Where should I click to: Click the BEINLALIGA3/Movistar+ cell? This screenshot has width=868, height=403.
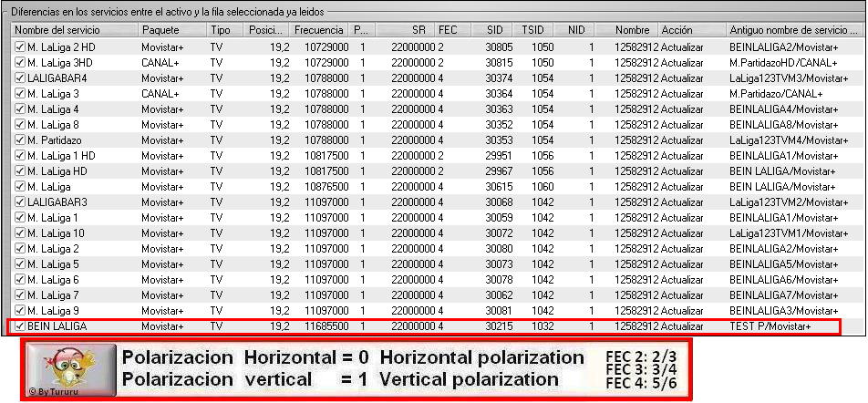click(x=784, y=311)
